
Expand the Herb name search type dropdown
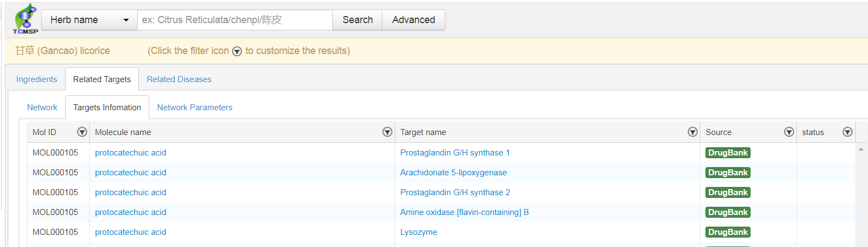click(x=89, y=20)
